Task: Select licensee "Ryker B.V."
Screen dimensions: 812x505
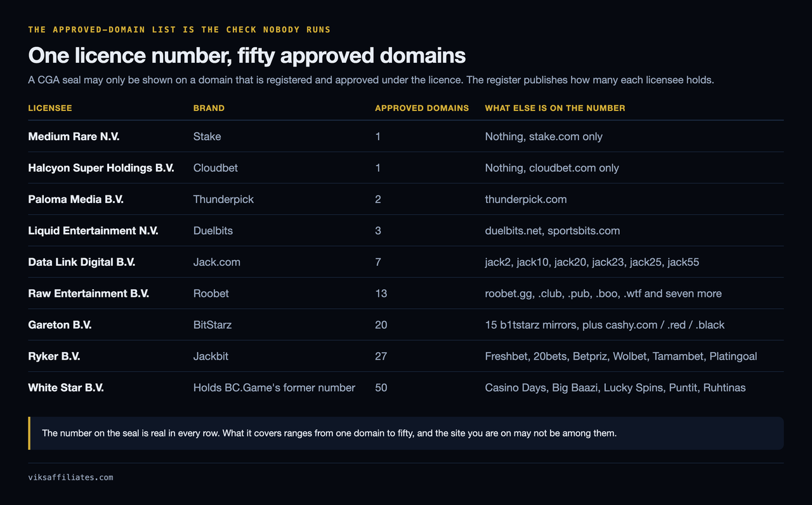Action: click(x=55, y=357)
